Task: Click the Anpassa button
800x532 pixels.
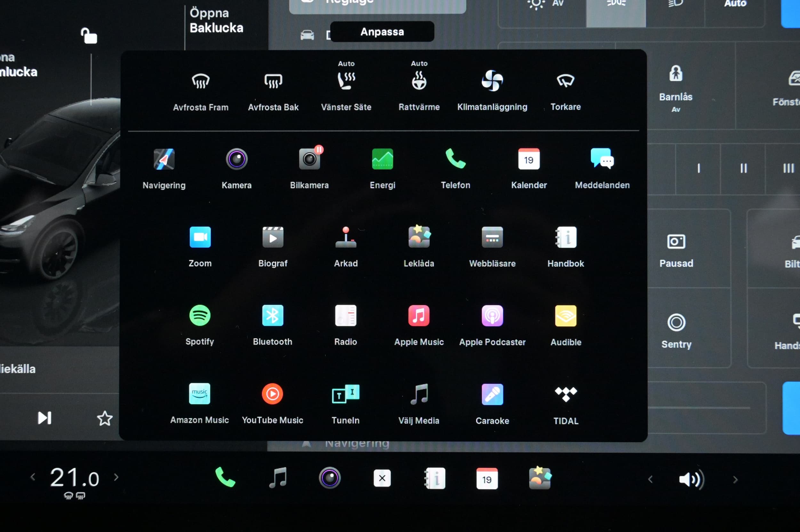Action: [382, 32]
